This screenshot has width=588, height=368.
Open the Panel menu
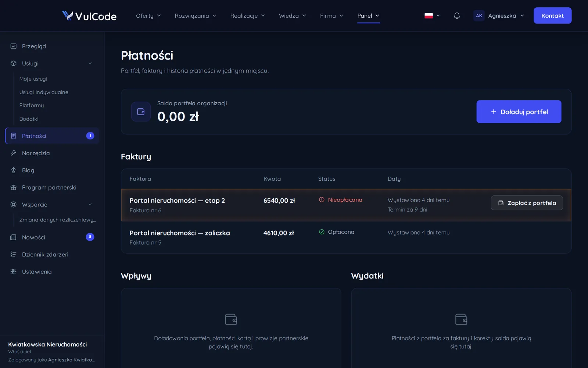(368, 15)
